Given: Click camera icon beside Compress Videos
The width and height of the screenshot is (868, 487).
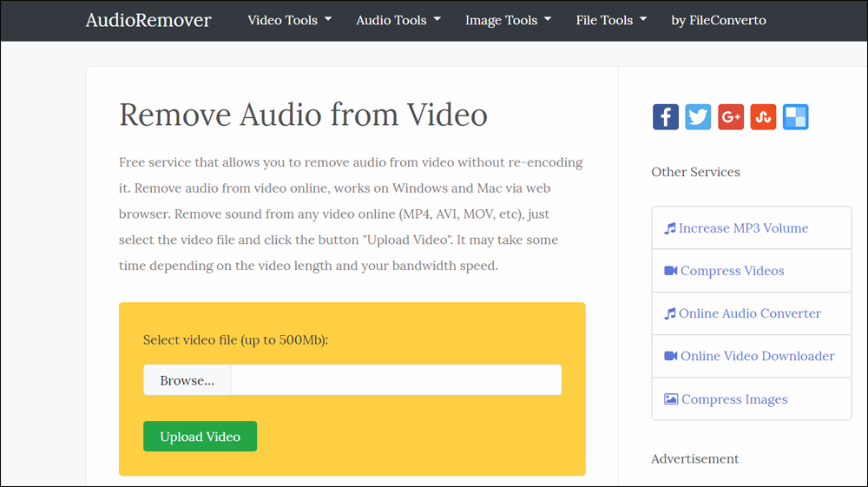Looking at the screenshot, I should pyautogui.click(x=670, y=271).
